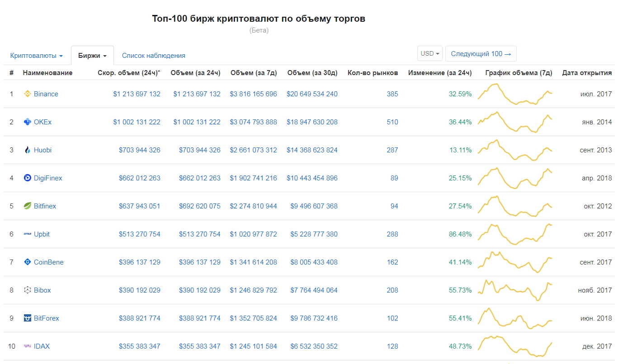Click Bitfinex 24h volume $692 620 075
Screen dimensions: 623x364
click(200, 206)
